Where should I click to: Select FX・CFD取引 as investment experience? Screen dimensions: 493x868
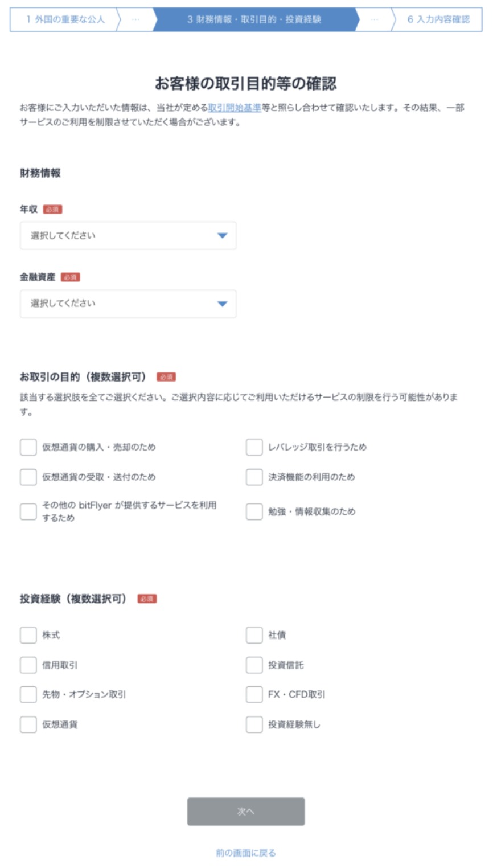coord(253,694)
